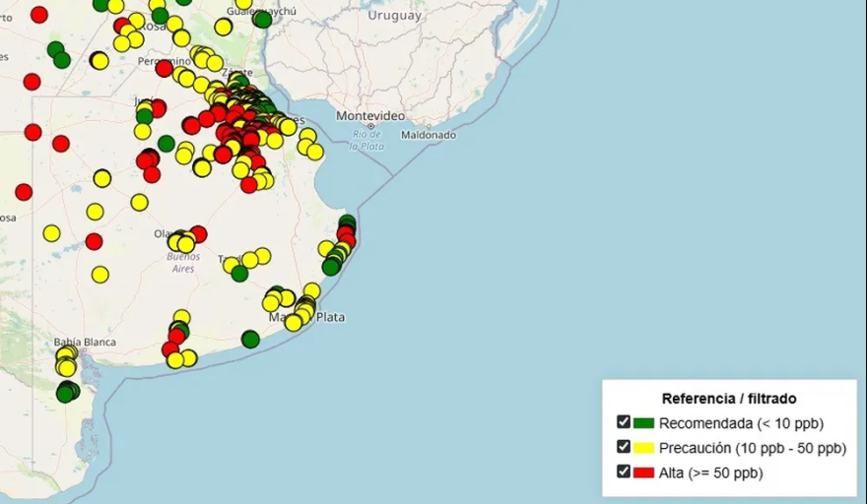Click the Buenos Aires province label
This screenshot has height=504, width=867.
[183, 262]
